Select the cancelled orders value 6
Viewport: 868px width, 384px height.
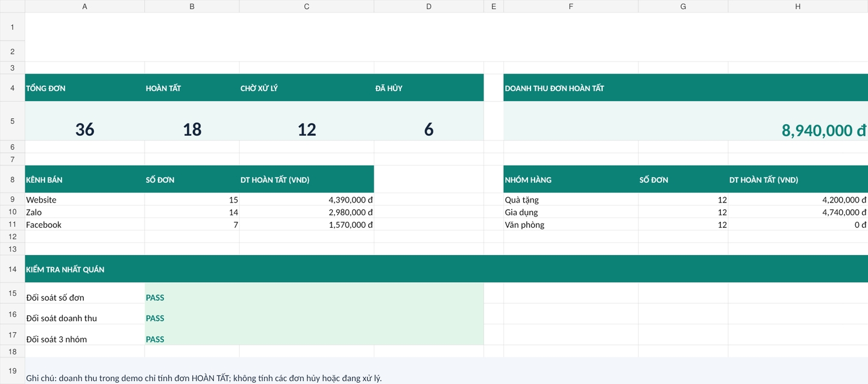pos(429,121)
